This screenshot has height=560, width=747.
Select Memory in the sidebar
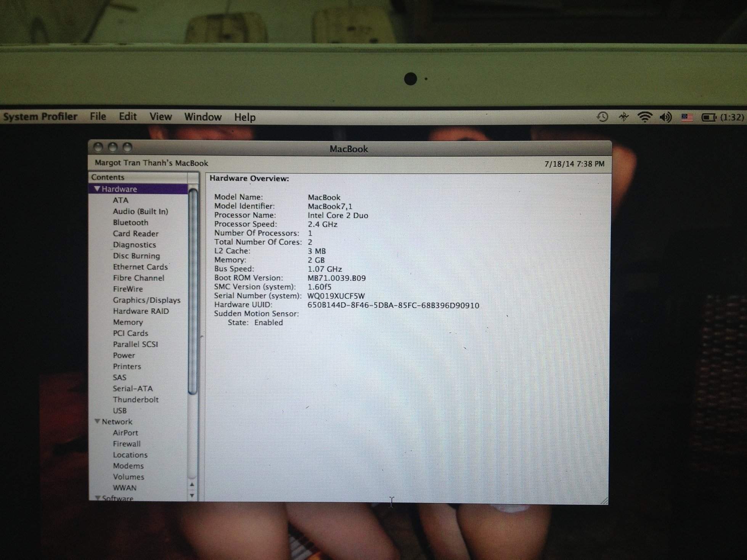tap(128, 322)
